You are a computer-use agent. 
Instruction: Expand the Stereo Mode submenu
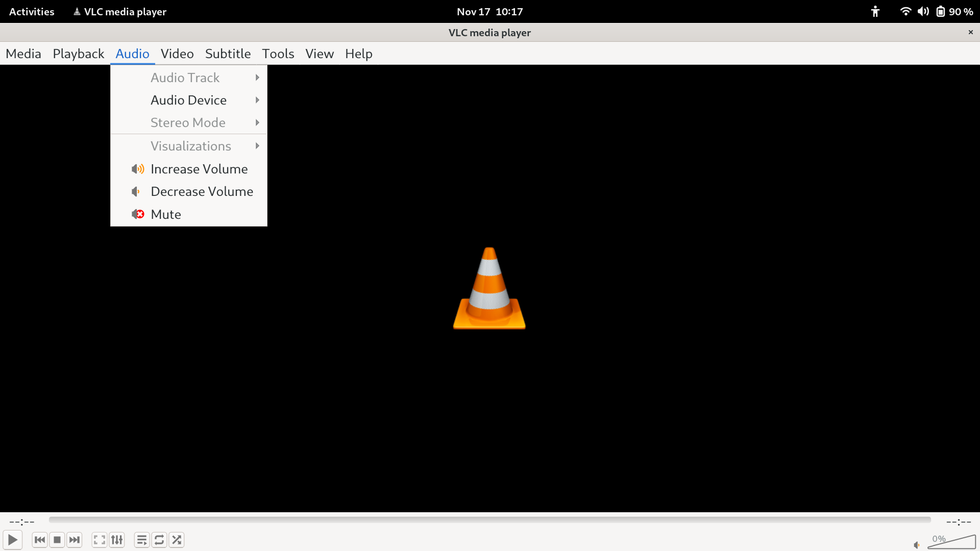[x=189, y=123]
